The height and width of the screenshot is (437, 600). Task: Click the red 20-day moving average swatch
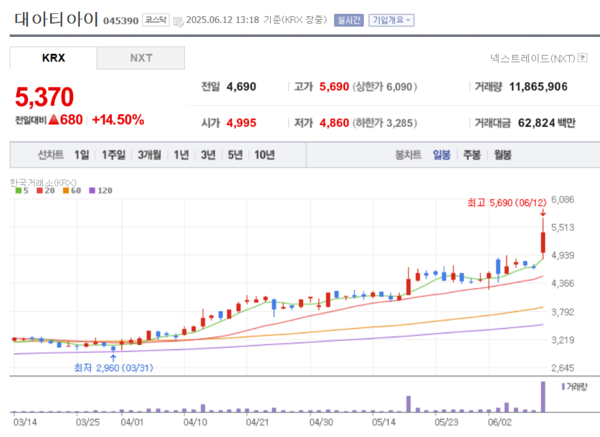coord(39,191)
